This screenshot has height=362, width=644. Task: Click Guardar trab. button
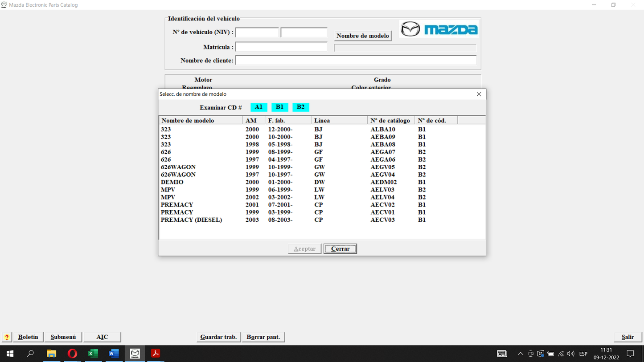point(218,337)
